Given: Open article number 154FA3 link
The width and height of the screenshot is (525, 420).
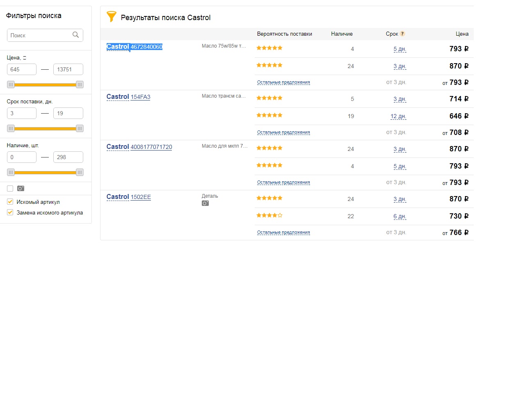Looking at the screenshot, I should [140, 97].
